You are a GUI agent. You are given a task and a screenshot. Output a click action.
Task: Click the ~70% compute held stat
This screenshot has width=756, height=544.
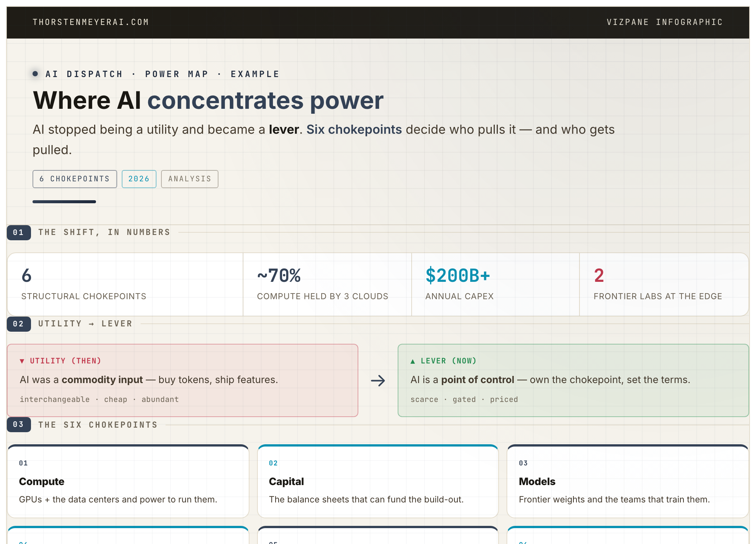point(327,284)
